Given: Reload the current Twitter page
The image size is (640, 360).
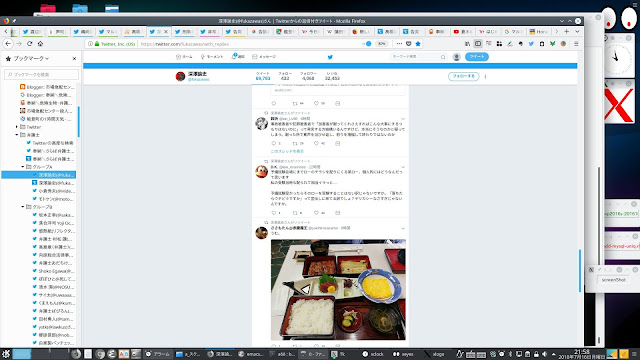Looking at the screenshot, I should pos(29,44).
